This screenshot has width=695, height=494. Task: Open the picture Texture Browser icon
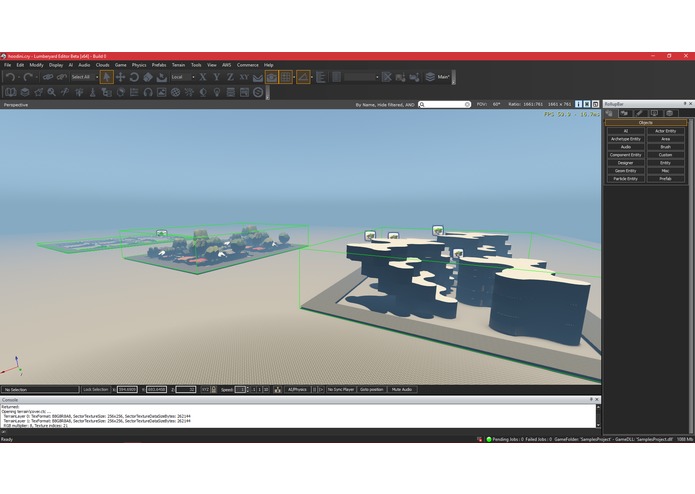[162, 92]
